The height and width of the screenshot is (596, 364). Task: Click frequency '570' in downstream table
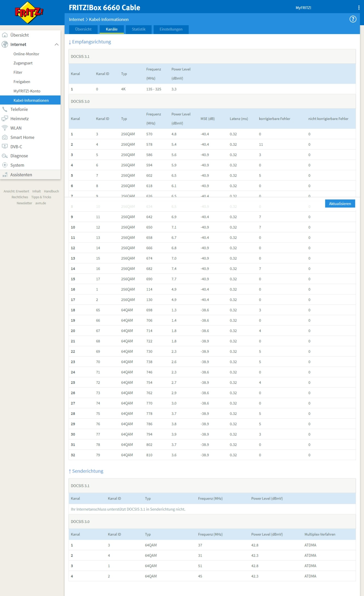tap(149, 134)
